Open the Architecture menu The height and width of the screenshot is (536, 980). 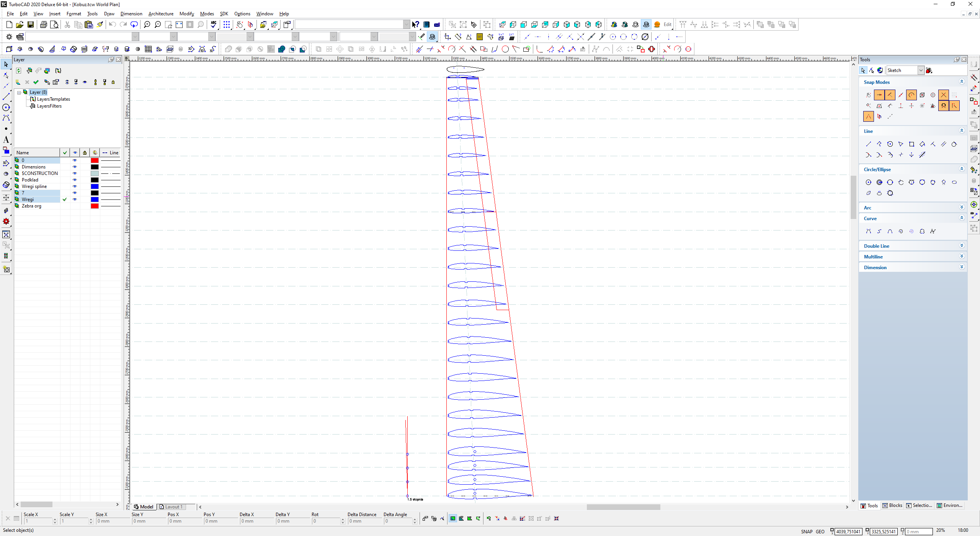click(x=161, y=14)
